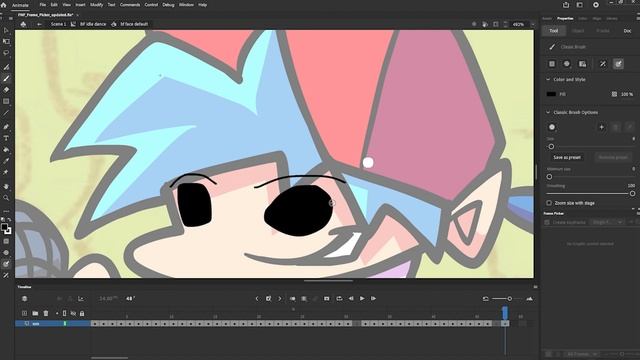Open the Modify menu
Viewport: 640px width, 360px height.
(x=96, y=5)
